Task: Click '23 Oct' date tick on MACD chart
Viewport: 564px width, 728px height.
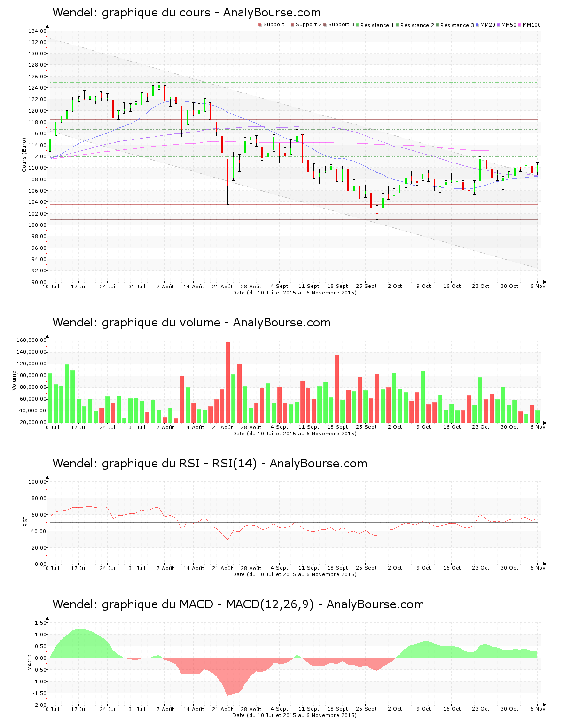Action: point(481,709)
